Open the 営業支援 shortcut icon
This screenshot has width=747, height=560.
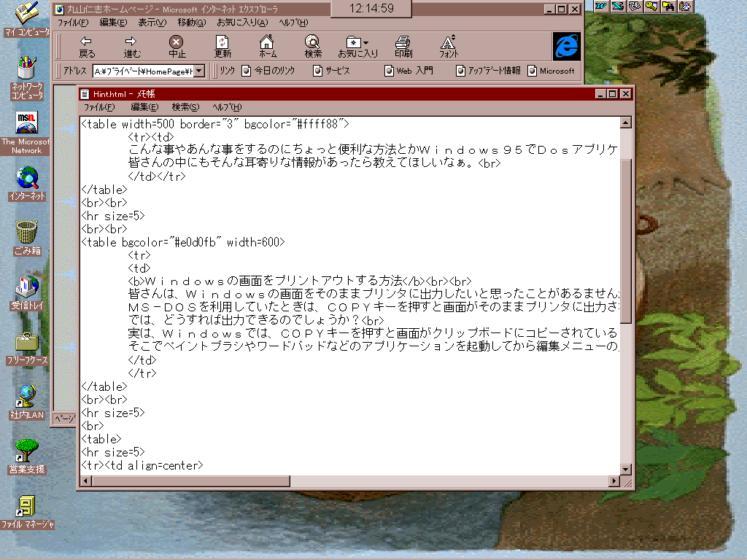(x=27, y=456)
